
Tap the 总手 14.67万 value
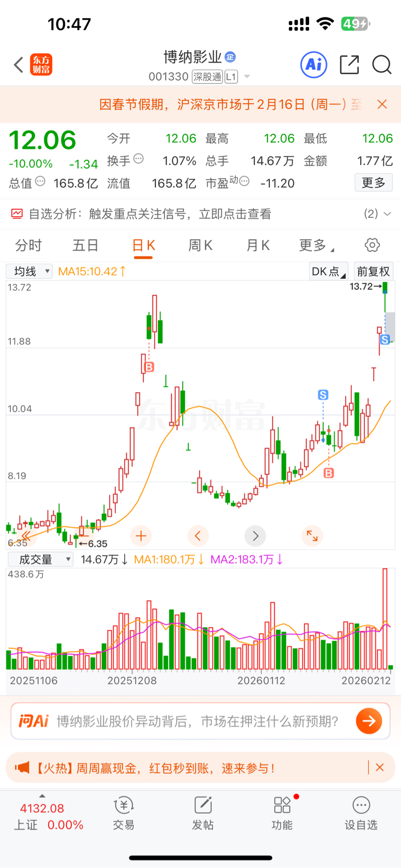point(272,161)
